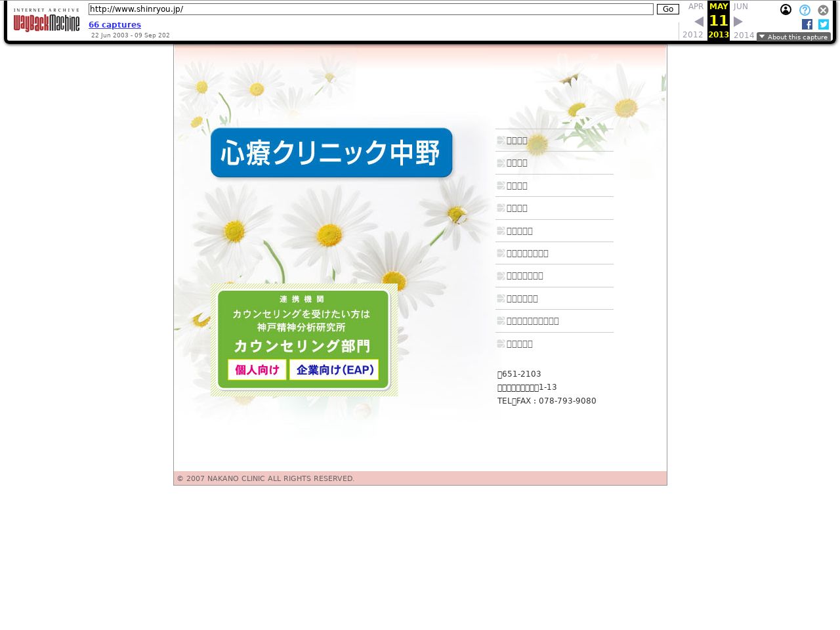Click the pink 個人向け counseling button
The image size is (840, 630).
click(257, 369)
